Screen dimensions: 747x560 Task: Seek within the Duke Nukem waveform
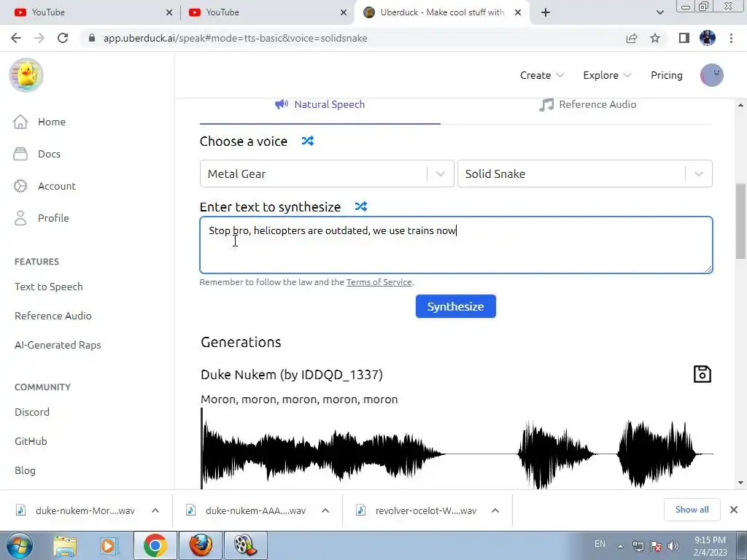457,448
